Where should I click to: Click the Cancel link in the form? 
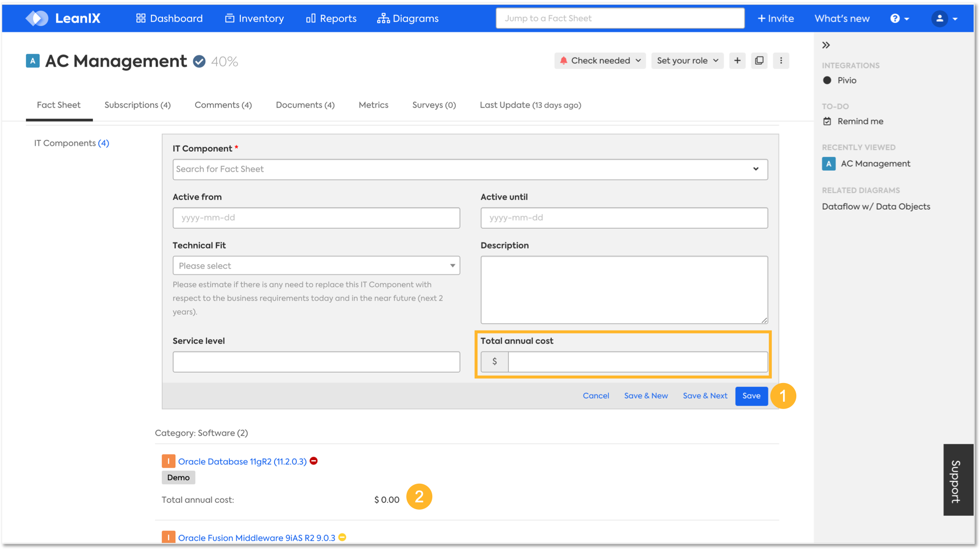(595, 396)
